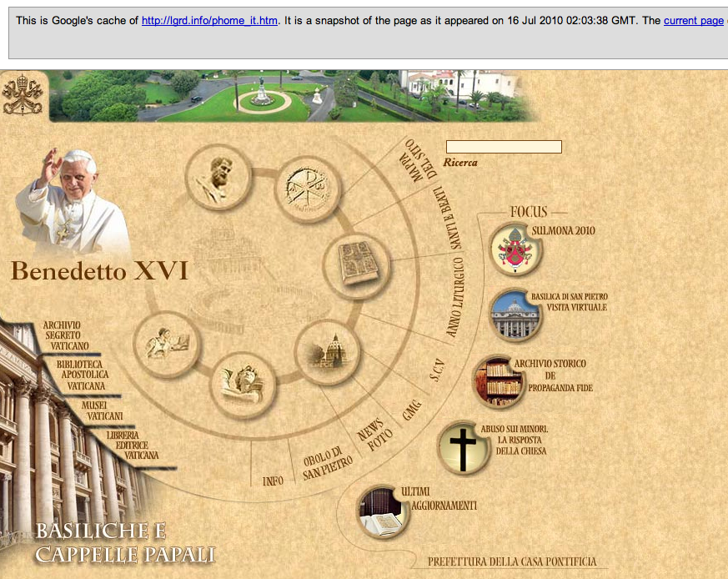Click Basiliche e Cappelle Papali link

[125, 544]
